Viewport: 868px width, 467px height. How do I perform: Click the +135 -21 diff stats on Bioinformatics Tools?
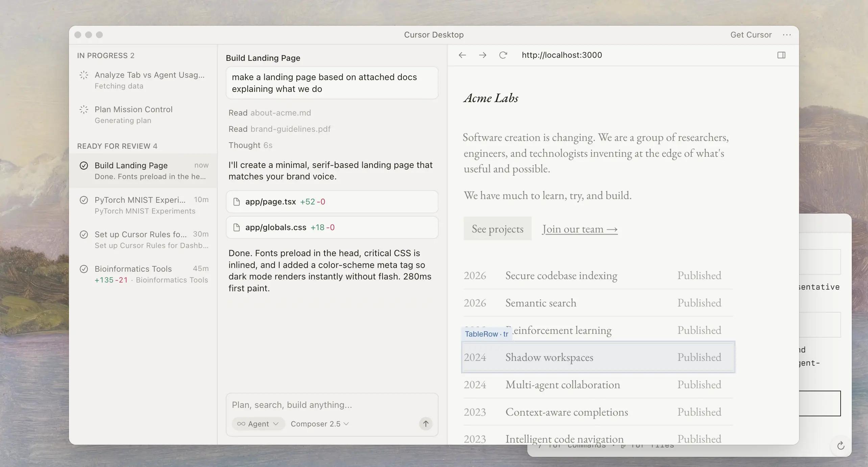(x=111, y=280)
